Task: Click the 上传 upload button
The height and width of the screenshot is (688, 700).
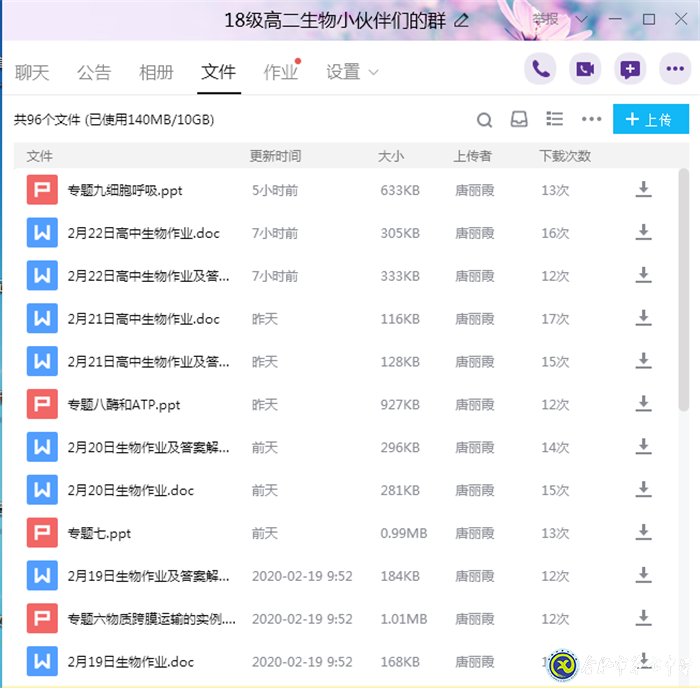Action: (650, 120)
